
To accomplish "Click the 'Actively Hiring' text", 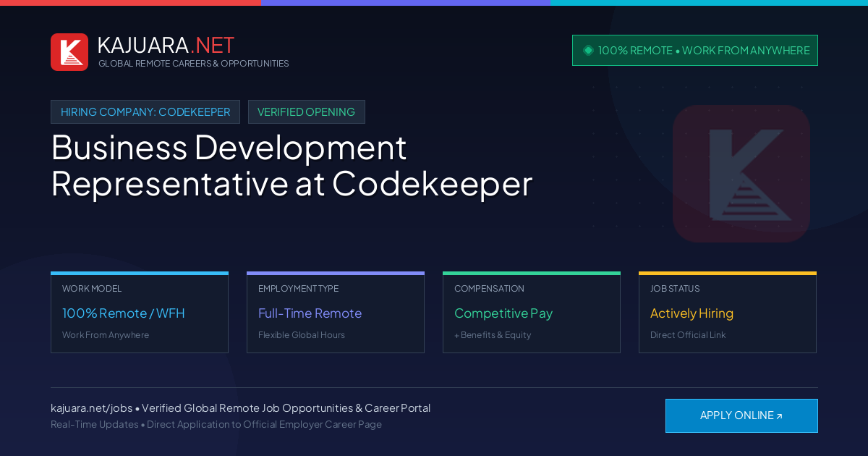I will point(692,313).
